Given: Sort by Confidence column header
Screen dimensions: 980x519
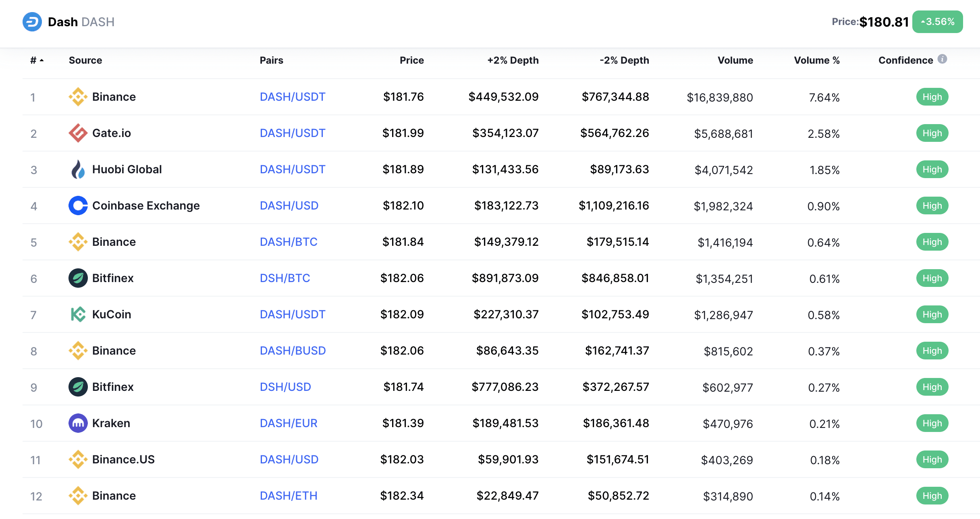Looking at the screenshot, I should pos(906,60).
